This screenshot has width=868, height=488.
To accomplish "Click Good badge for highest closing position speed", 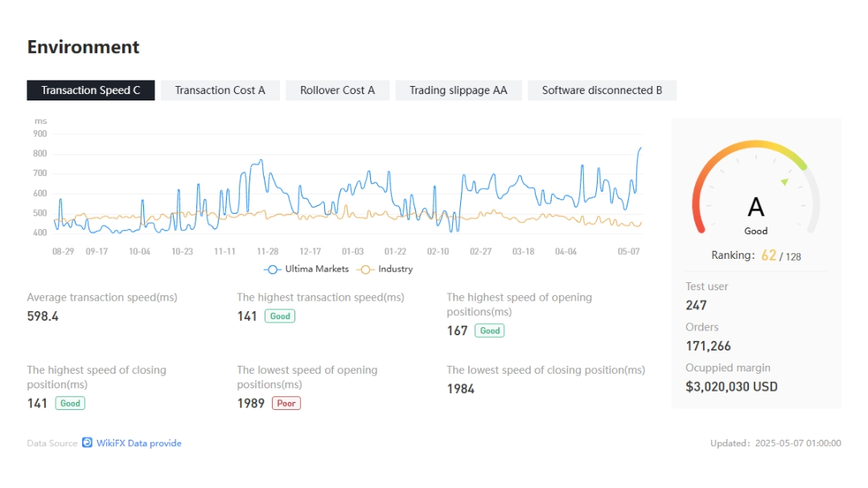I will tap(70, 404).
